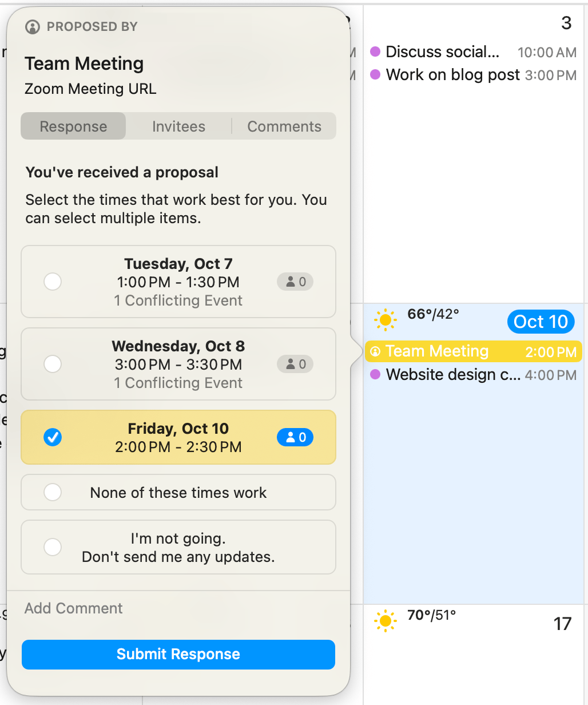Choose None of these times work
The image size is (588, 705).
tap(53, 492)
